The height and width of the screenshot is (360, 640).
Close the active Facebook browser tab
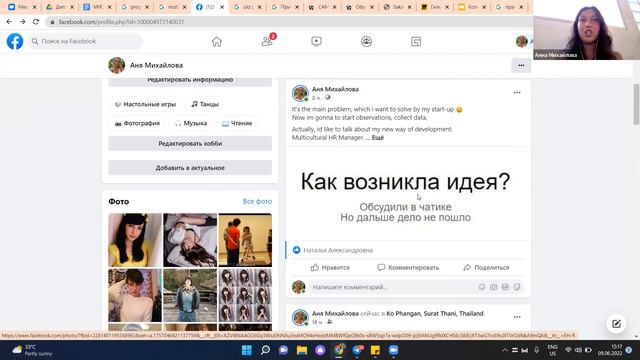(x=222, y=7)
